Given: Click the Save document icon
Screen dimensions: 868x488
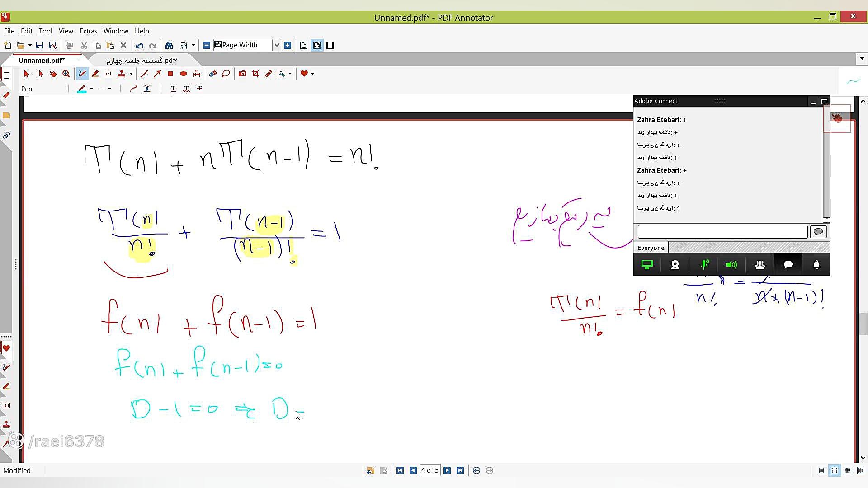Looking at the screenshot, I should click(x=39, y=45).
